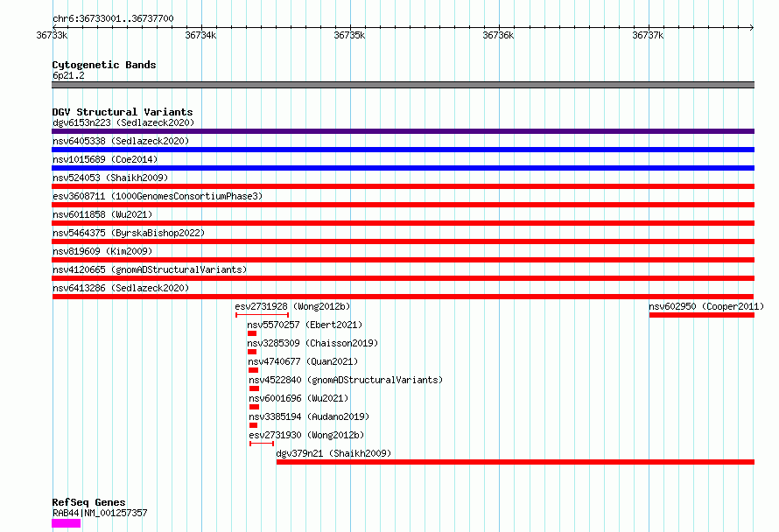The image size is (779, 532).
Task: Select the red nsv602950 variant bar
Action: click(701, 315)
